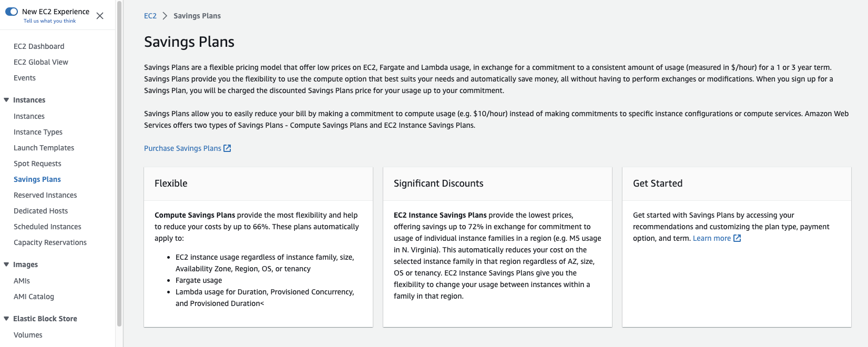Viewport: 868px width, 347px height.
Task: Collapse the Images section in sidebar
Action: coord(6,264)
